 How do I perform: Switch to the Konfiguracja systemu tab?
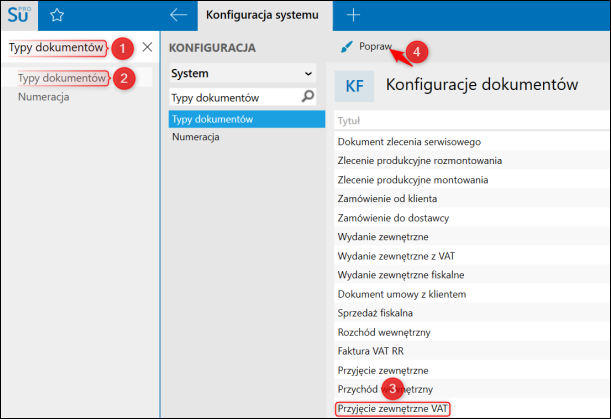click(264, 15)
